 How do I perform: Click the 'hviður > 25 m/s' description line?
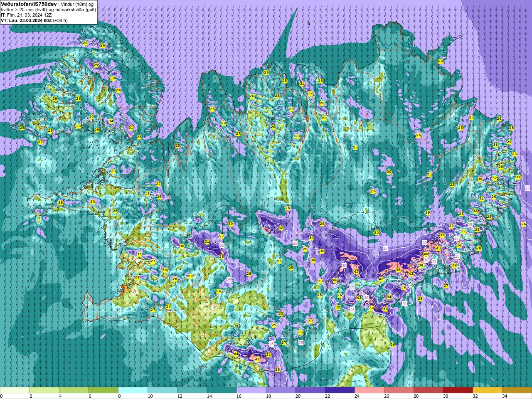point(48,10)
